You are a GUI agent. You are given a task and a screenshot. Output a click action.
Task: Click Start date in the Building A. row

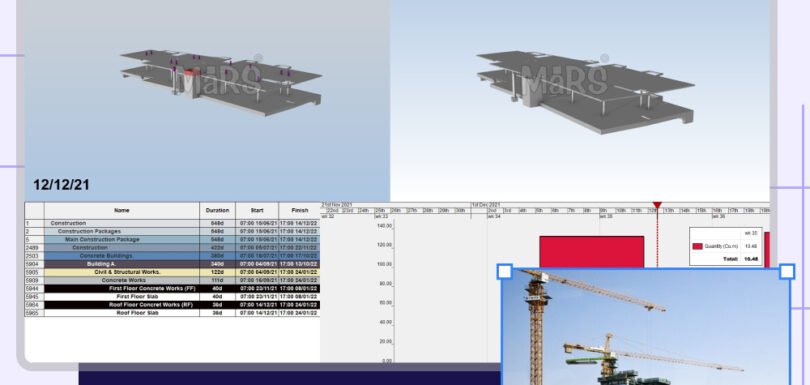(257, 264)
